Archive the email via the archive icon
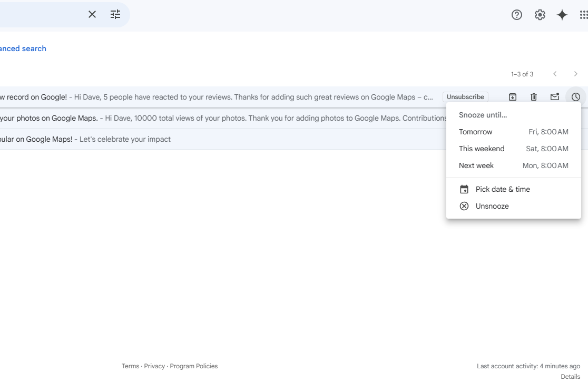This screenshot has height=392, width=588. pyautogui.click(x=512, y=96)
